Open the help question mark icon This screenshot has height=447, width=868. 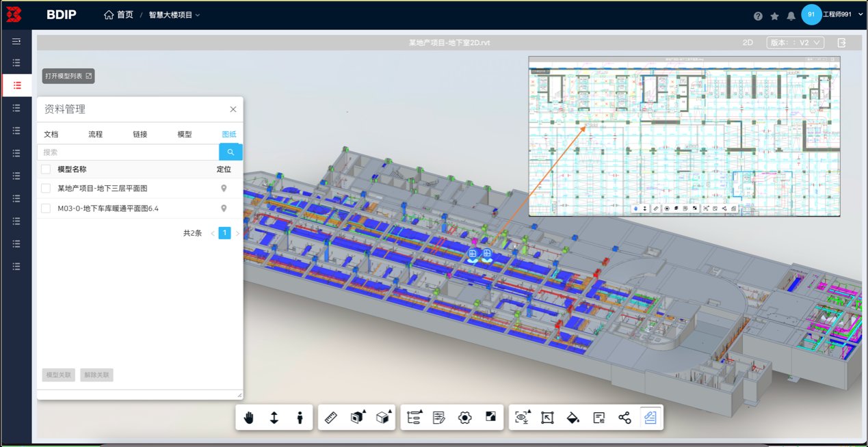coord(758,16)
